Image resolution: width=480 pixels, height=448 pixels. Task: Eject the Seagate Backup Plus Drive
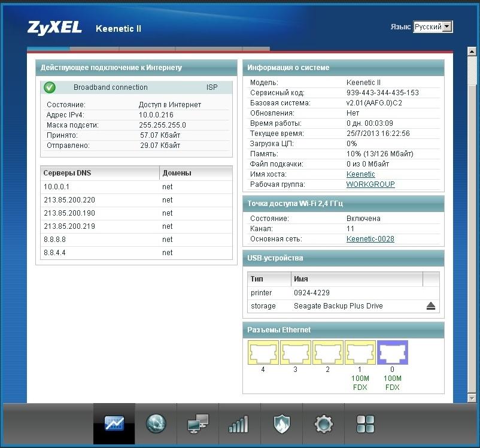tap(431, 306)
